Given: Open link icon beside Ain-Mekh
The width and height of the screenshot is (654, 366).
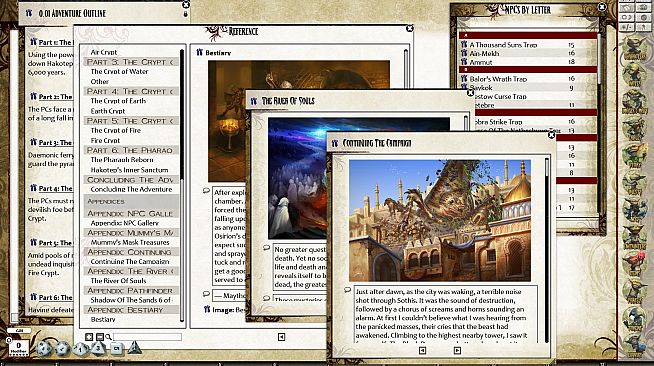Looking at the screenshot, I should (x=464, y=53).
